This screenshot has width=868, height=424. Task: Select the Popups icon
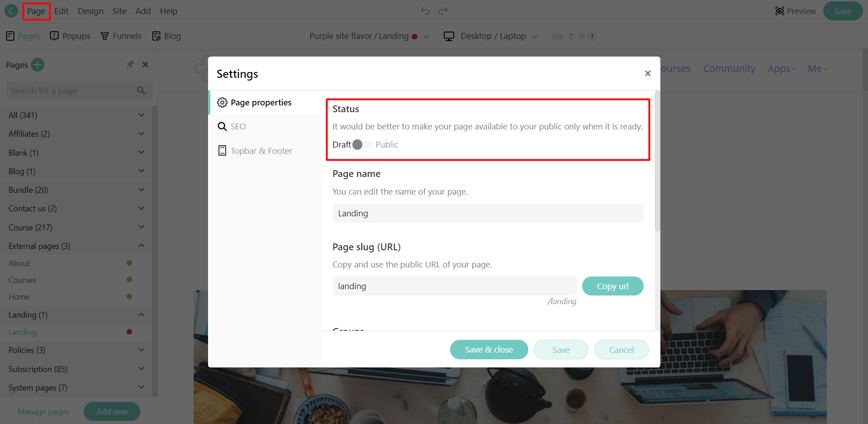point(54,35)
